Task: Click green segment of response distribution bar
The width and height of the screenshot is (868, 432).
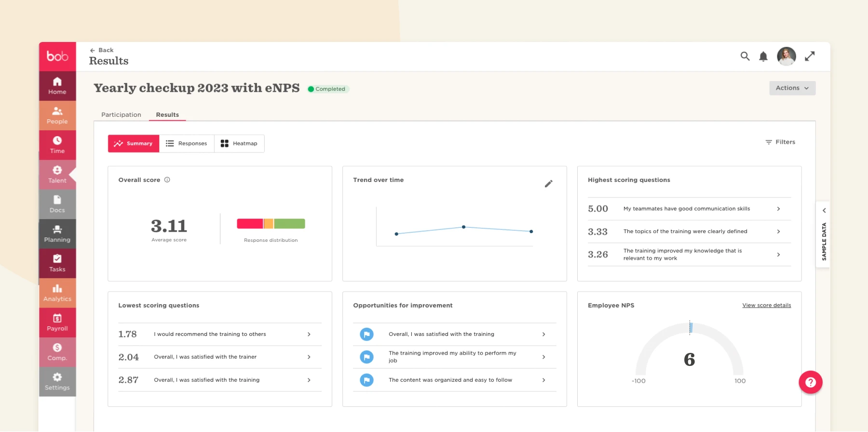Action: (290, 224)
